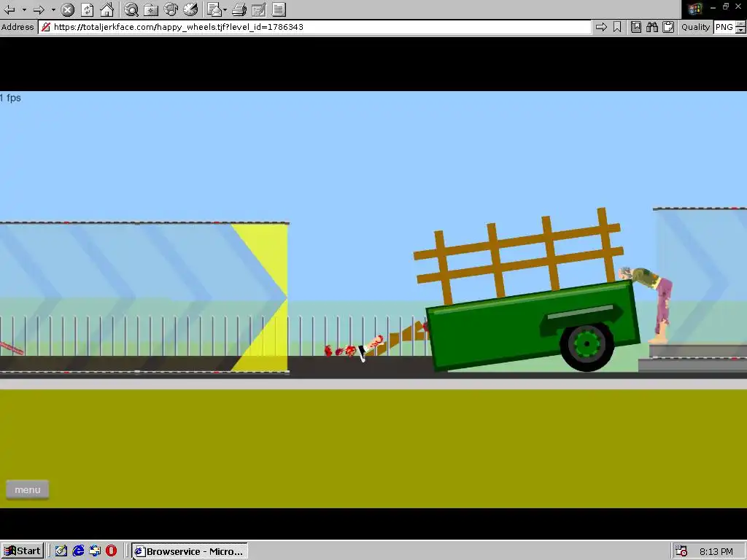Click the PNG quality combo box
The width and height of the screenshot is (747, 560).
click(x=724, y=27)
